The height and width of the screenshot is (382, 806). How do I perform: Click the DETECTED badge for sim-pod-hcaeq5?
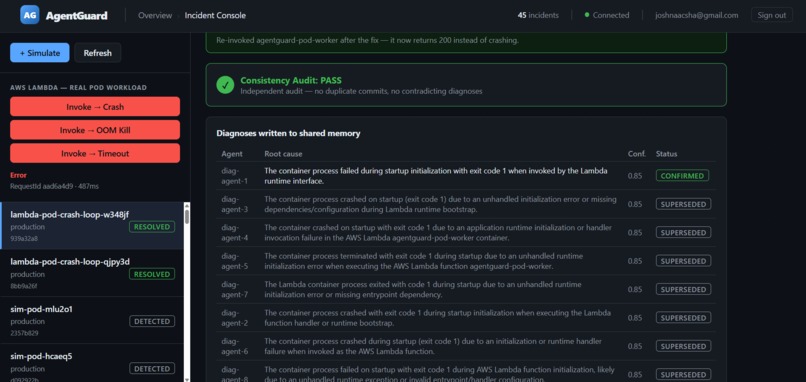pos(152,369)
